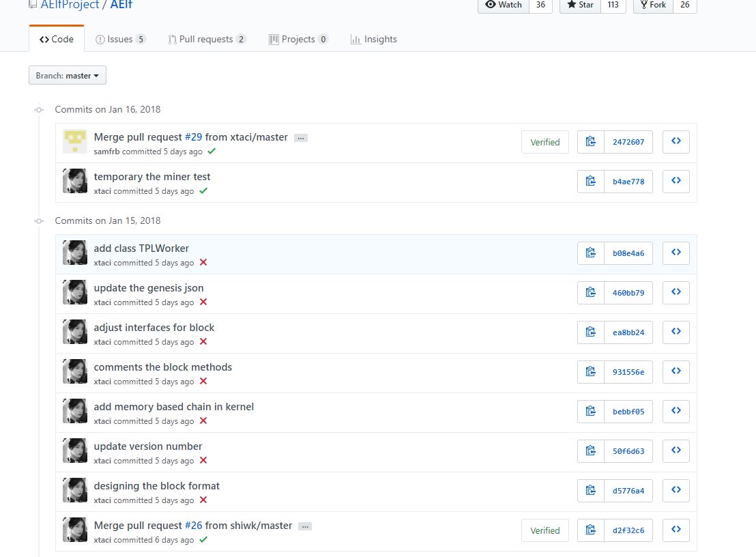Click xtaci avatar on miner test commit
The width and height of the screenshot is (756, 557).
(75, 181)
